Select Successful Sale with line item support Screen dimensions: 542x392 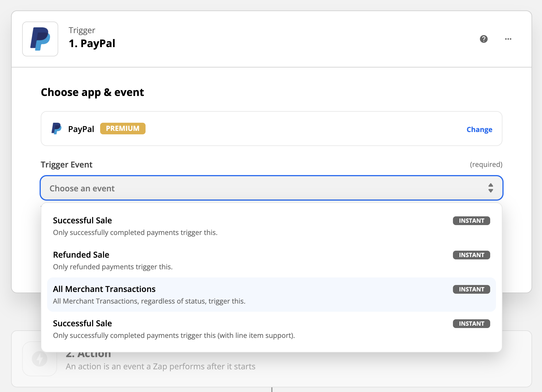pos(272,329)
